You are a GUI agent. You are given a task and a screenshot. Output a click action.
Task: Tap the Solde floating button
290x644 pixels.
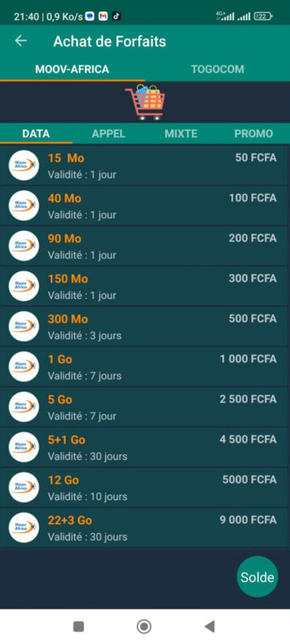[x=258, y=576]
